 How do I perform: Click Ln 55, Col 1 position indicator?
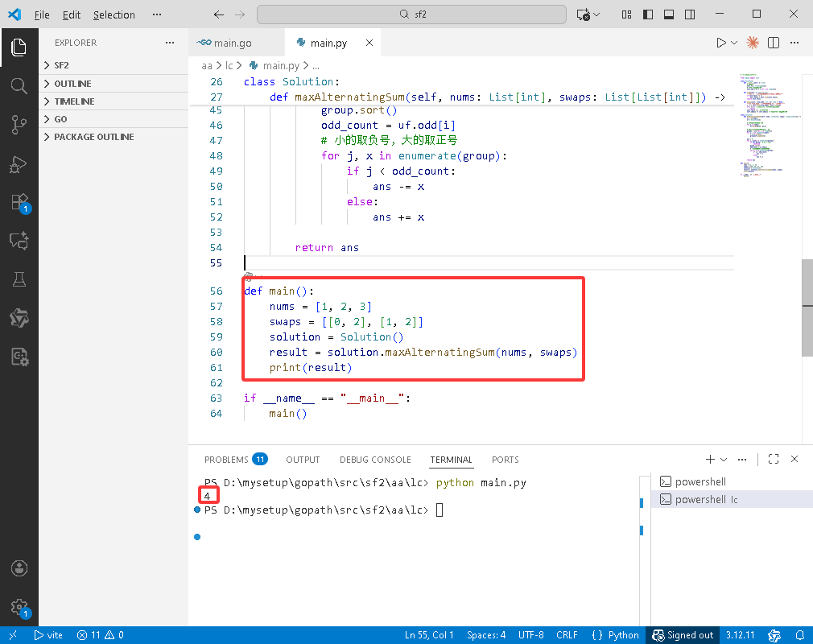pos(429,635)
